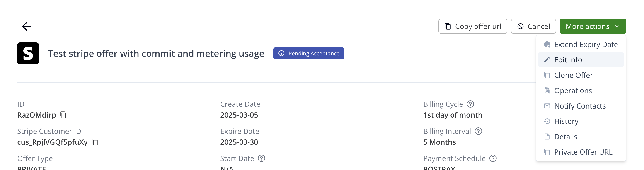Screen dimensions: 644x170
Task: Click the back arrow icon
Action: (x=26, y=26)
